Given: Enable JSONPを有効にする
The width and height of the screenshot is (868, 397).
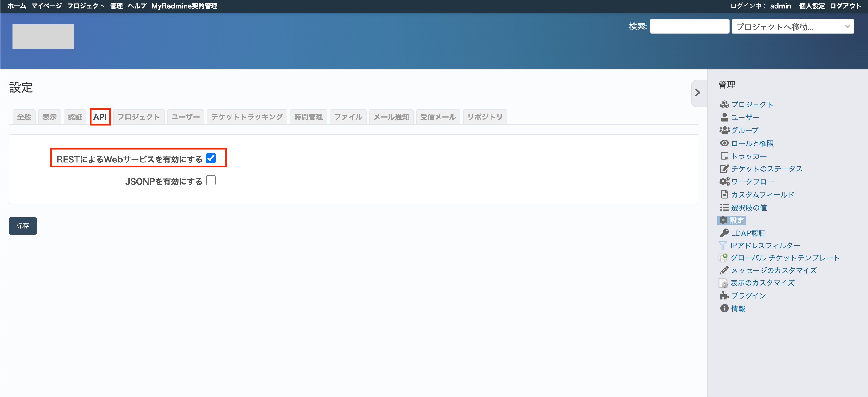Looking at the screenshot, I should [x=211, y=181].
